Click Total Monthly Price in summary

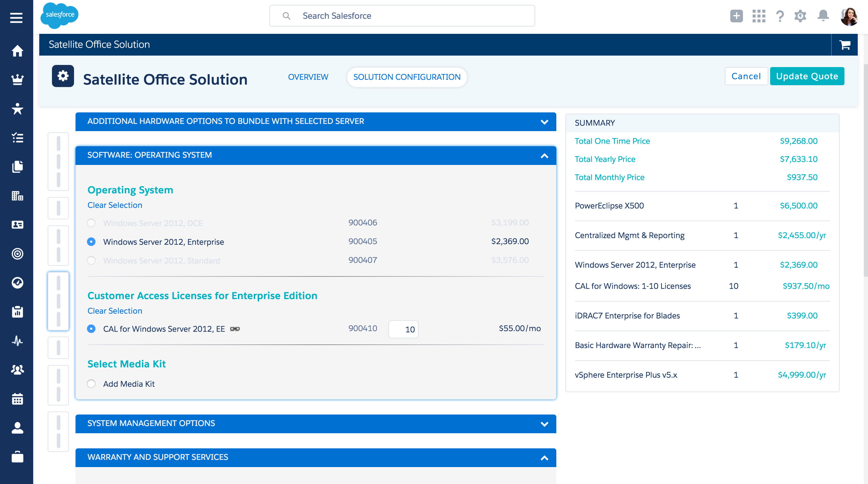609,178
